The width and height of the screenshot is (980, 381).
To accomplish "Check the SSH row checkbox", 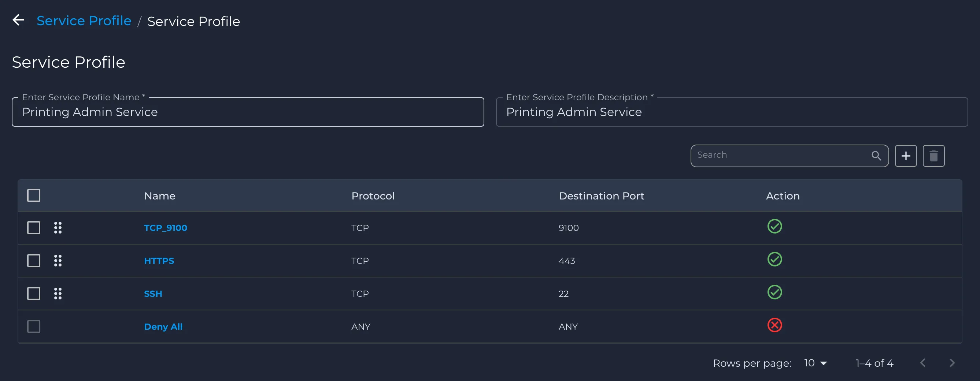I will coord(33,294).
